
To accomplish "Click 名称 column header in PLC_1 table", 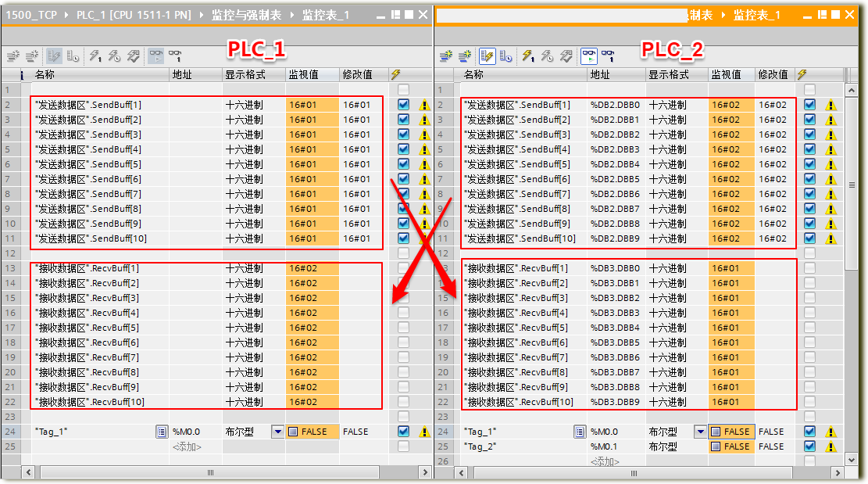I will (x=100, y=74).
